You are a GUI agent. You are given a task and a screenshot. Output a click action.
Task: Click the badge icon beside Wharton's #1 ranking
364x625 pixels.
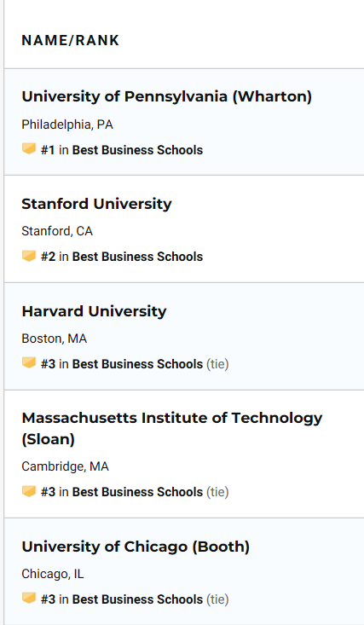point(29,149)
